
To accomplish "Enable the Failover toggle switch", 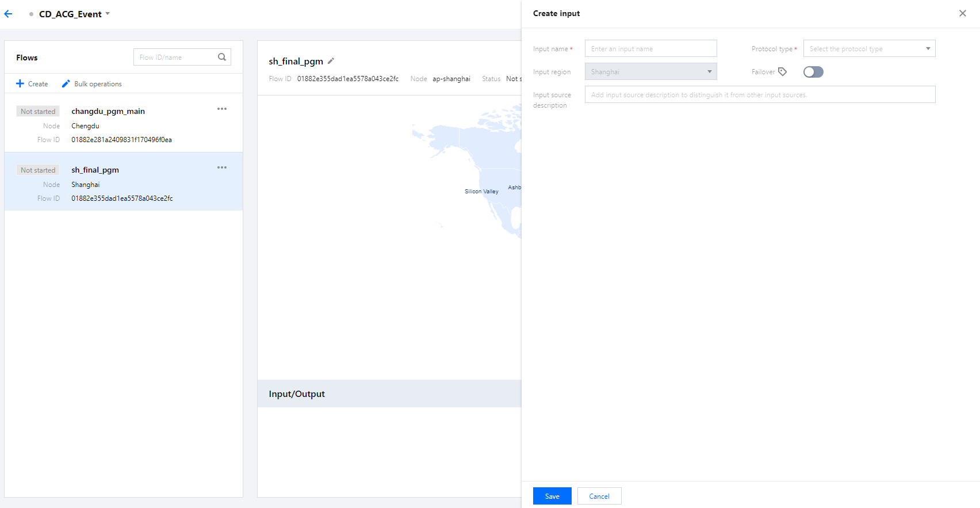I will (813, 72).
